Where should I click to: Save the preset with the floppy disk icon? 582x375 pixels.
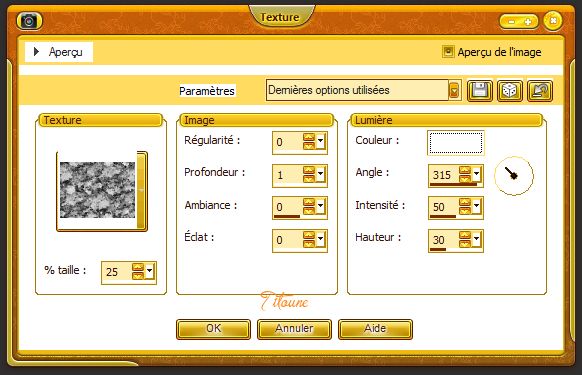pyautogui.click(x=480, y=90)
